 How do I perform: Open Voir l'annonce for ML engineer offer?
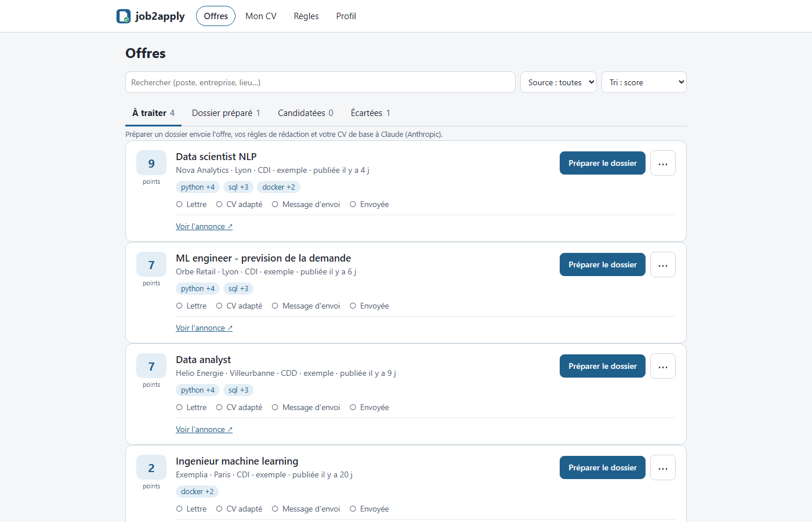[x=204, y=328]
